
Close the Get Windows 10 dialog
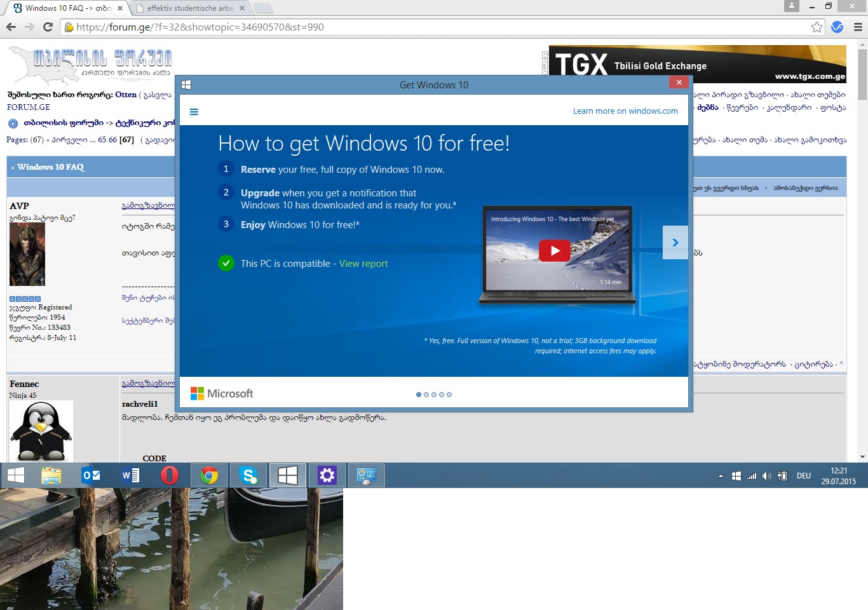679,83
